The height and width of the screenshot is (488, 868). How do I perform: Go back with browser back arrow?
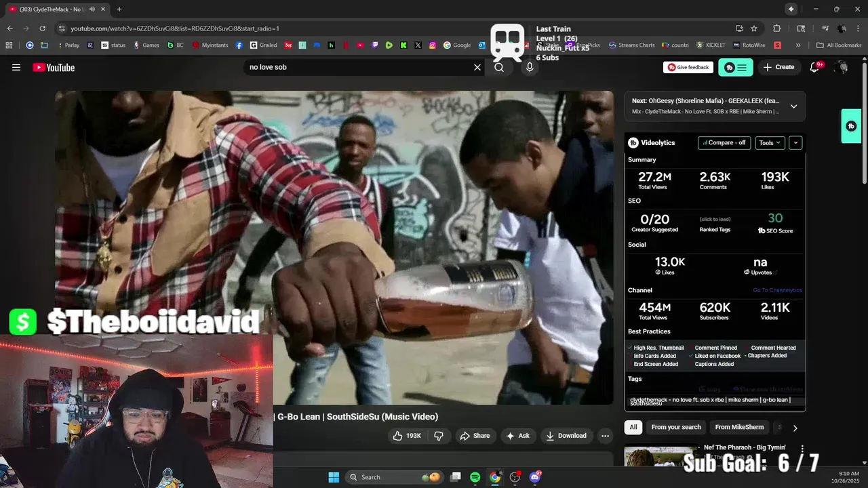tap(9, 28)
